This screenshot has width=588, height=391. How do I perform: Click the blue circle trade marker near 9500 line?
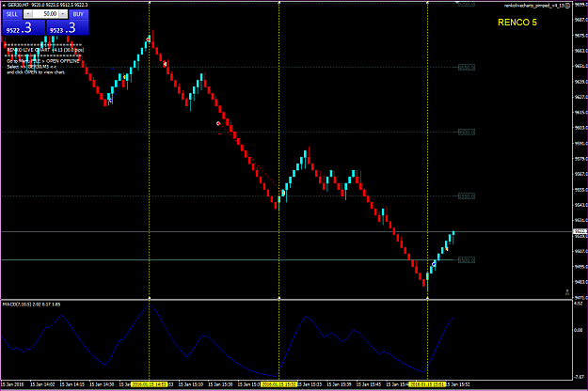click(434, 264)
